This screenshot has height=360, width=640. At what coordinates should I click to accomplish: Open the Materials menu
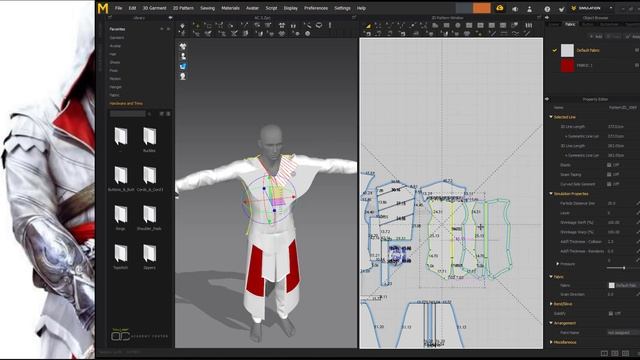230,8
